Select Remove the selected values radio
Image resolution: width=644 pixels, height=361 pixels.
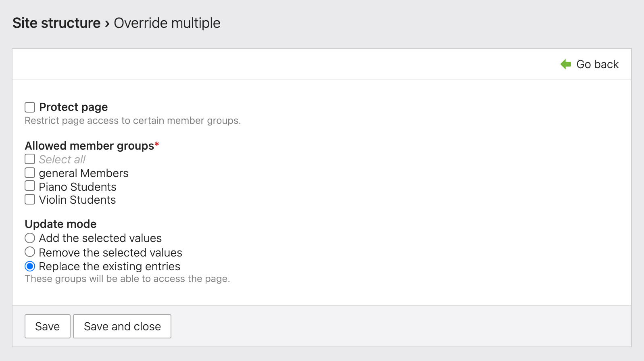point(30,252)
